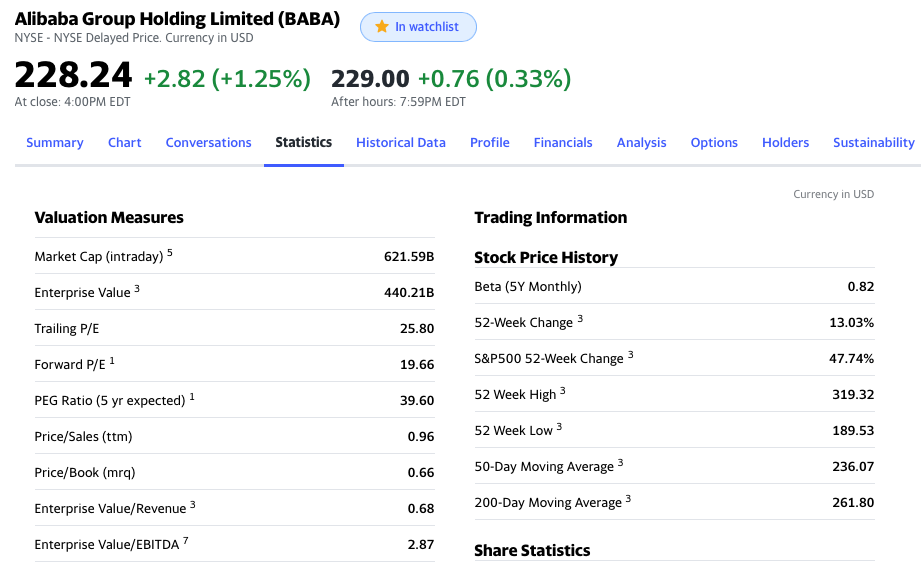Switch to the Options tab
This screenshot has height=566, width=921.
pos(714,143)
